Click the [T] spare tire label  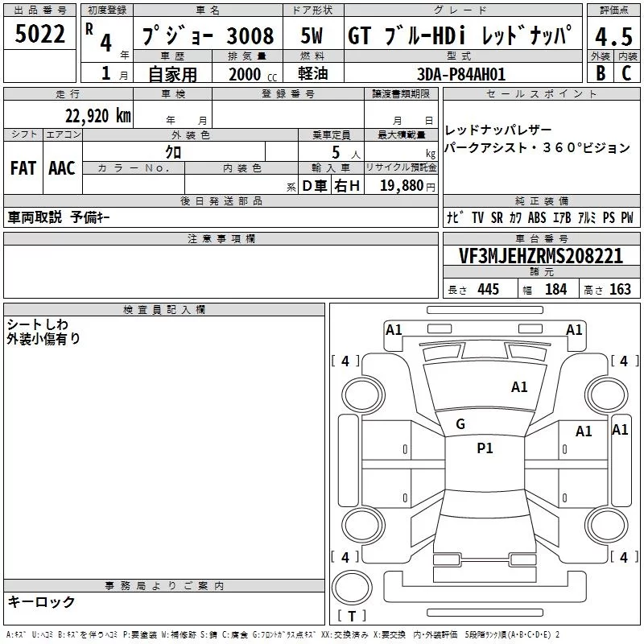(x=352, y=616)
